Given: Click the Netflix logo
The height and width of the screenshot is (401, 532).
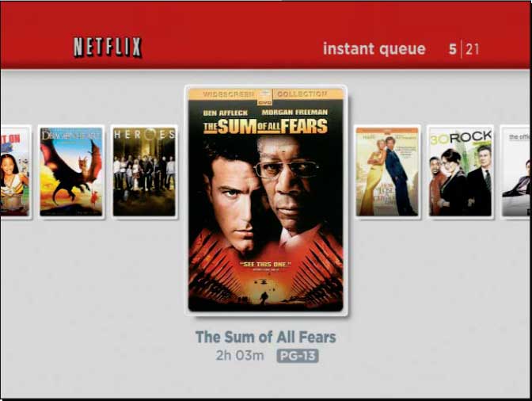Looking at the screenshot, I should pos(108,47).
